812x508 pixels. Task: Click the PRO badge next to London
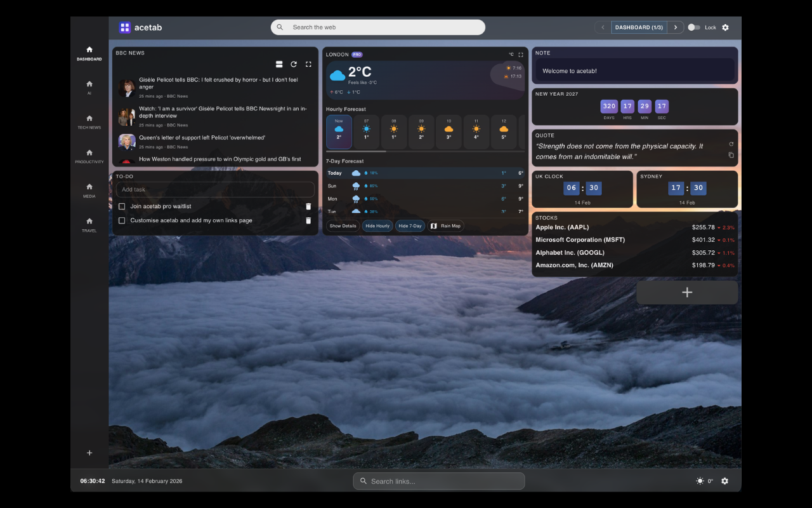tap(357, 55)
